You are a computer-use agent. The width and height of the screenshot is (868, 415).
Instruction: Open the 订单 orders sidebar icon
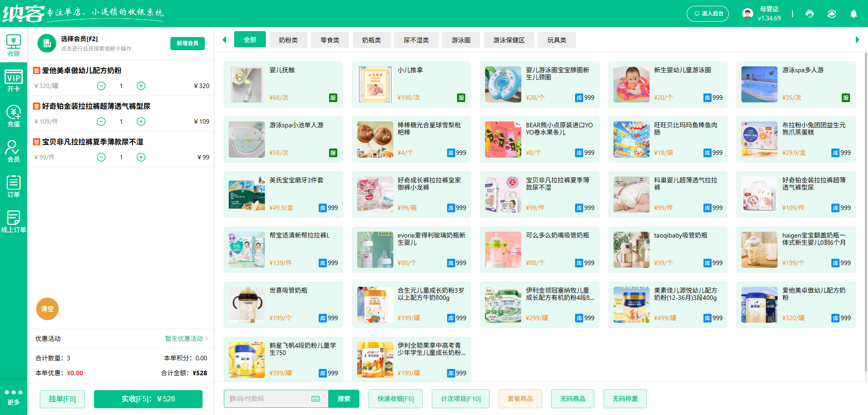click(14, 186)
